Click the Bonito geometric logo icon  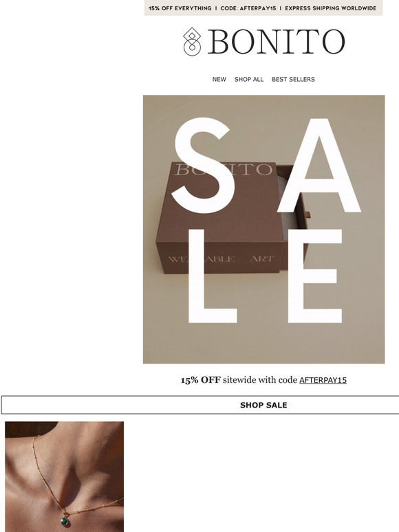(x=192, y=41)
